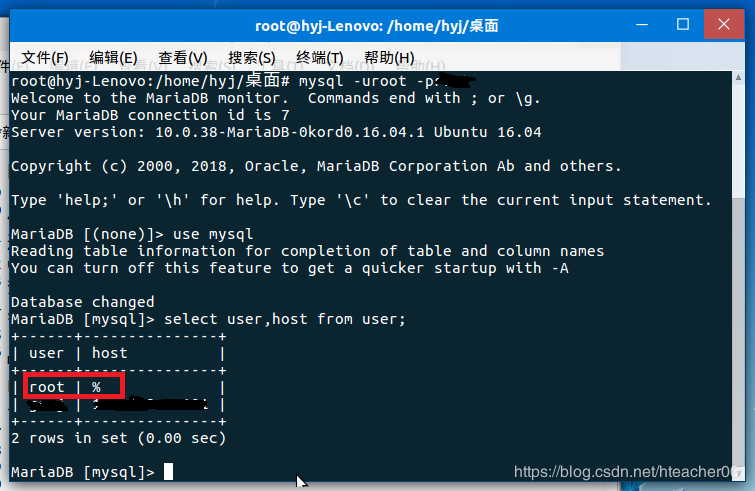The width and height of the screenshot is (755, 491).
Task: Click the % host value in the table
Action: [x=97, y=387]
